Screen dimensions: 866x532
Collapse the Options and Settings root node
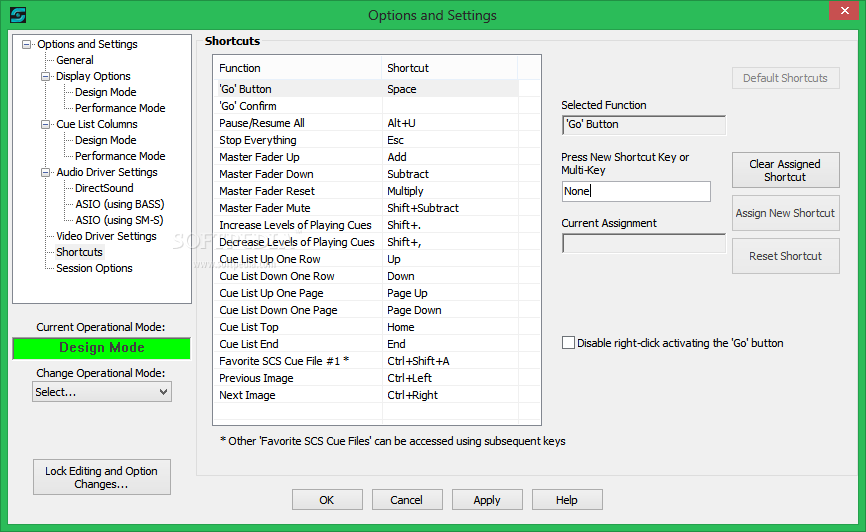[26, 44]
